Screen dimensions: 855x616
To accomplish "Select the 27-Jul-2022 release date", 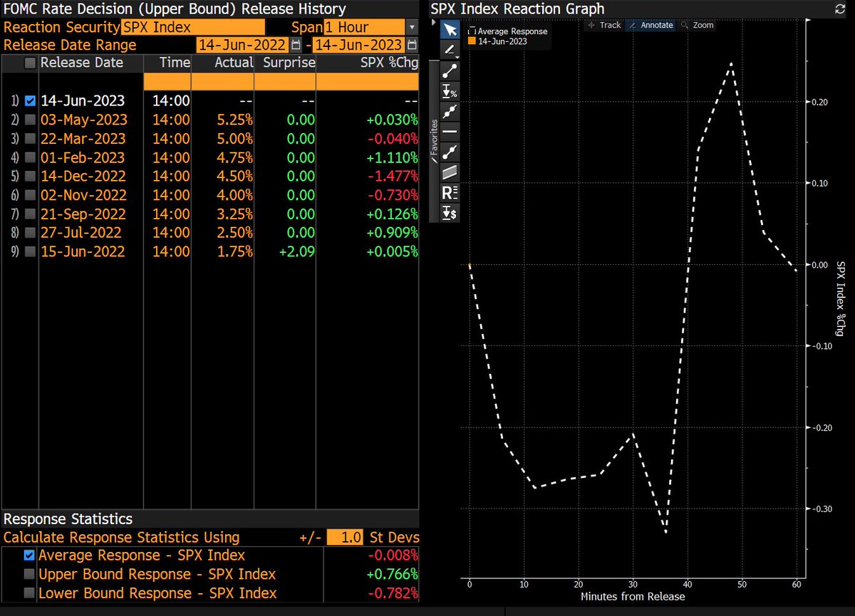I will pyautogui.click(x=83, y=232).
